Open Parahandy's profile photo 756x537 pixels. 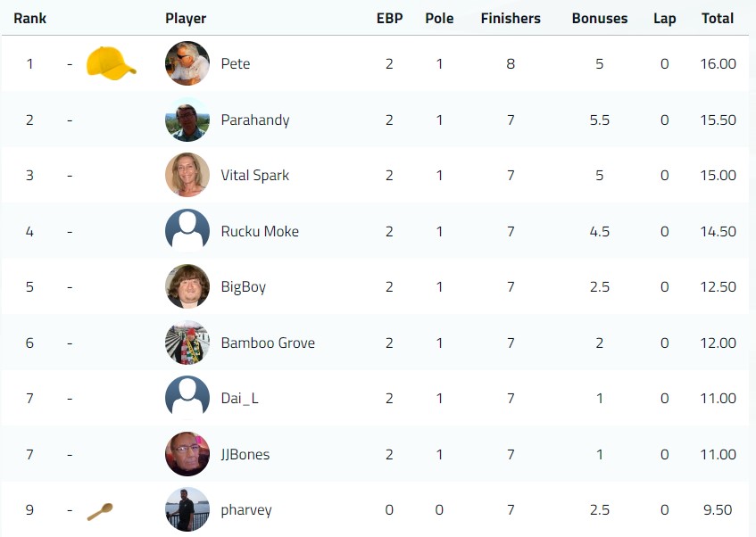[187, 120]
